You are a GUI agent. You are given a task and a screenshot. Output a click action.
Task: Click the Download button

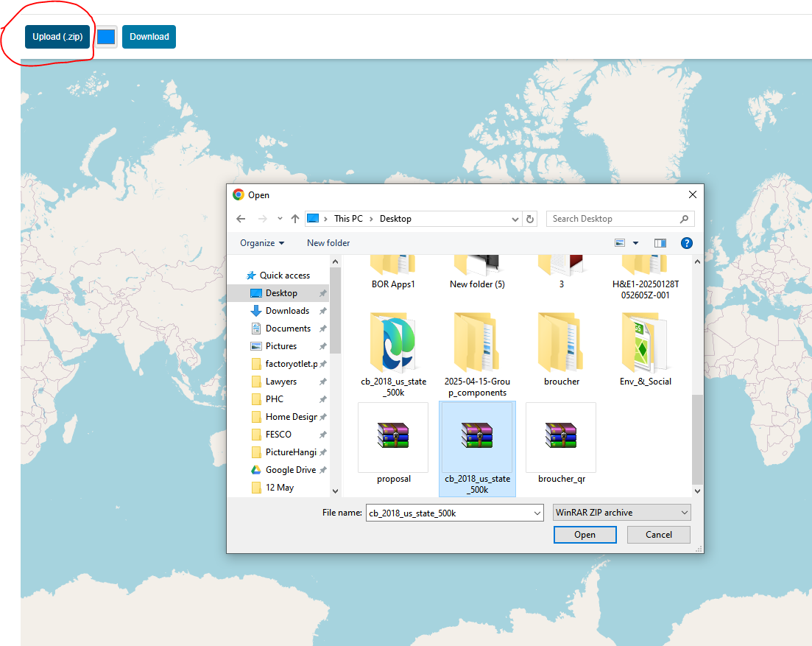[x=149, y=36]
